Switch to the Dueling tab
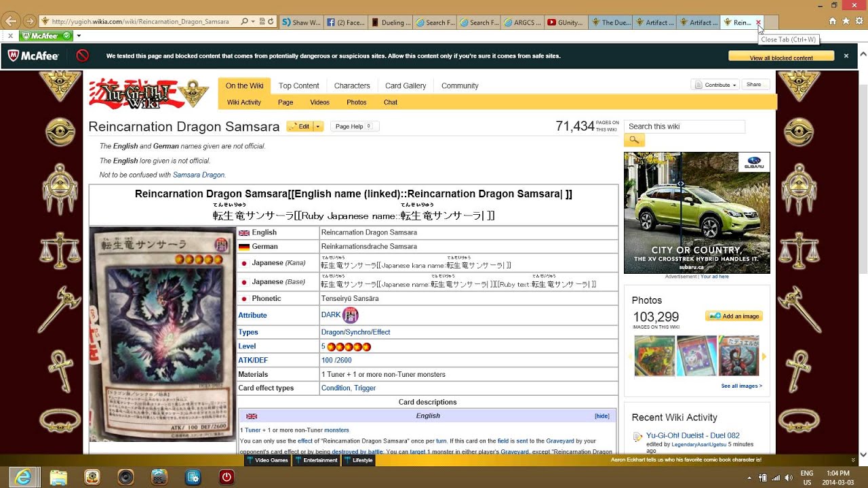 click(x=391, y=22)
